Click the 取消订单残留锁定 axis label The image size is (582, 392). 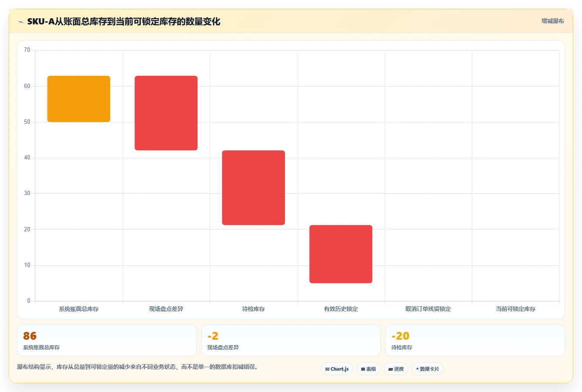pyautogui.click(x=428, y=309)
